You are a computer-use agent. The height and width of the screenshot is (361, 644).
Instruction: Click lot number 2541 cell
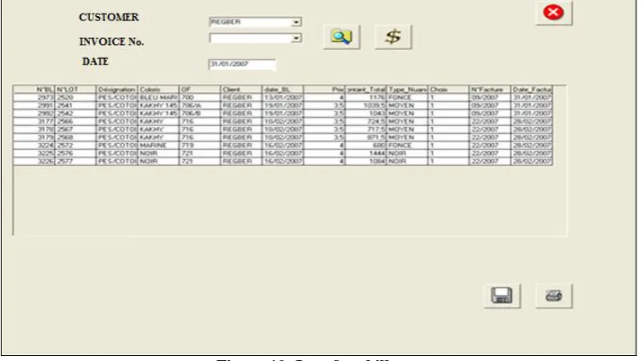[76, 105]
